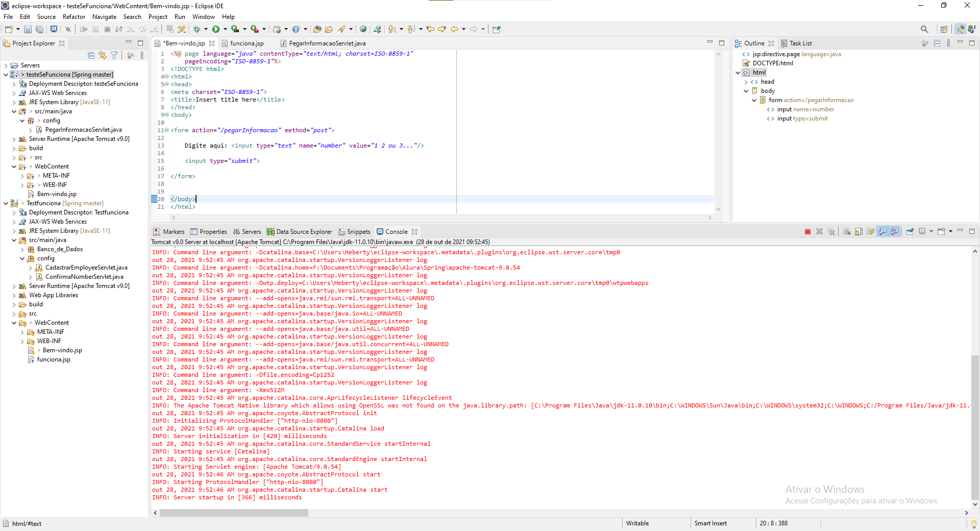Select PegarInformacaoServlet.java in Project Explorer
The width and height of the screenshot is (980, 531).
tap(83, 130)
